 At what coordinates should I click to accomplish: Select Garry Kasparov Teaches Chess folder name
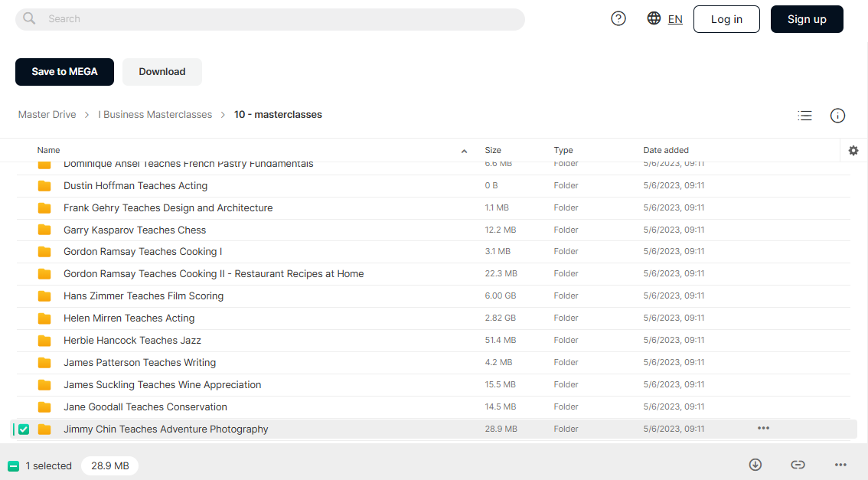click(x=135, y=230)
